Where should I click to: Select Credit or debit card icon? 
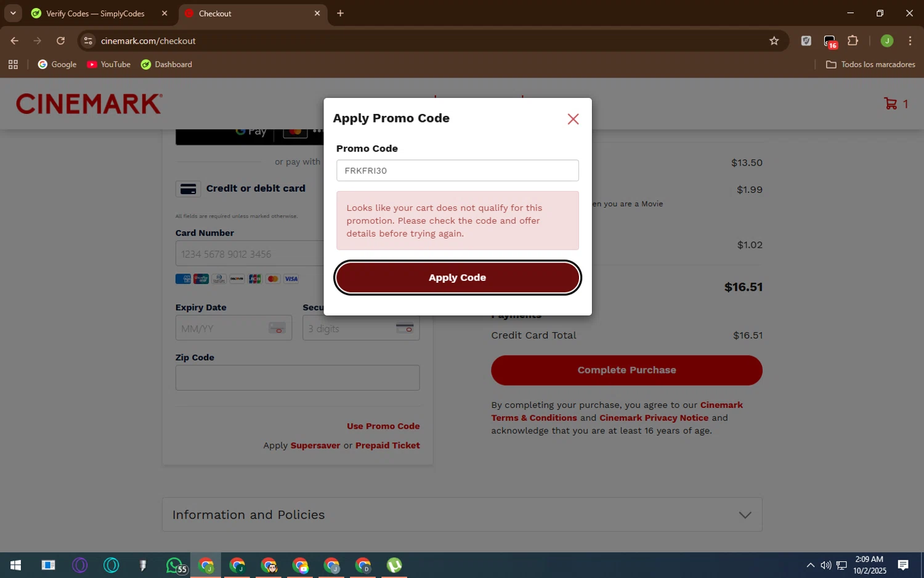[188, 189]
